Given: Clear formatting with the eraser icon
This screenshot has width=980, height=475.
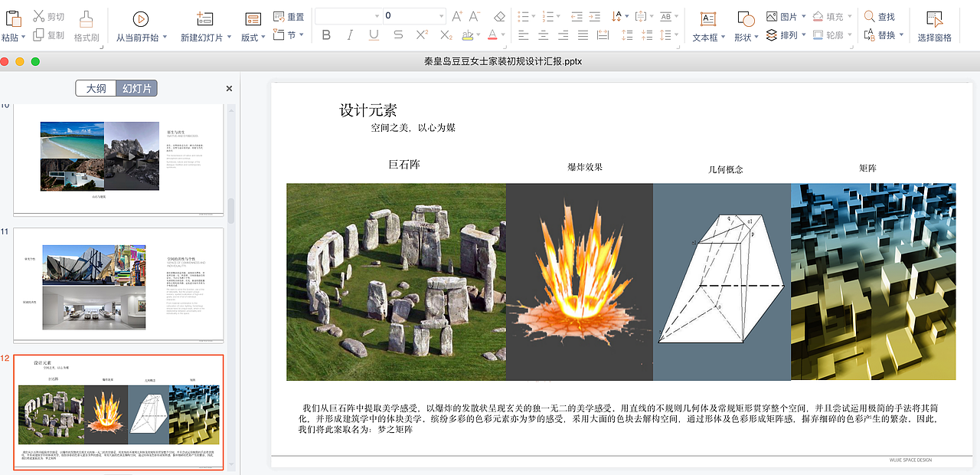Looking at the screenshot, I should tap(499, 16).
